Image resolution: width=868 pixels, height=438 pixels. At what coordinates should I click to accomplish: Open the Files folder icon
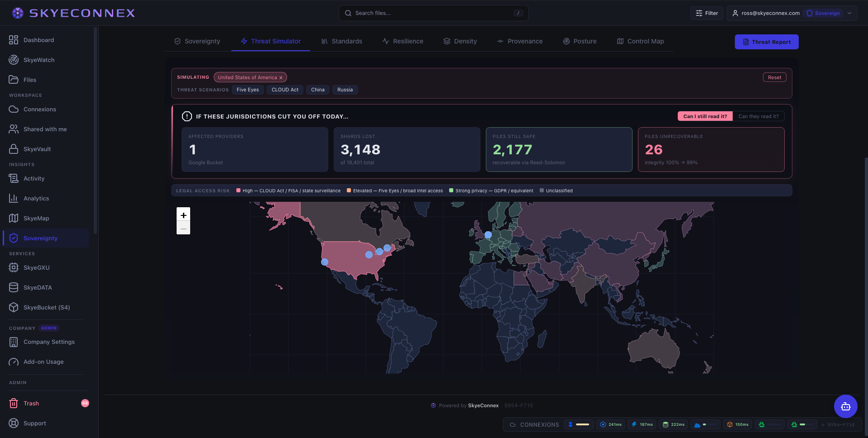click(x=14, y=80)
